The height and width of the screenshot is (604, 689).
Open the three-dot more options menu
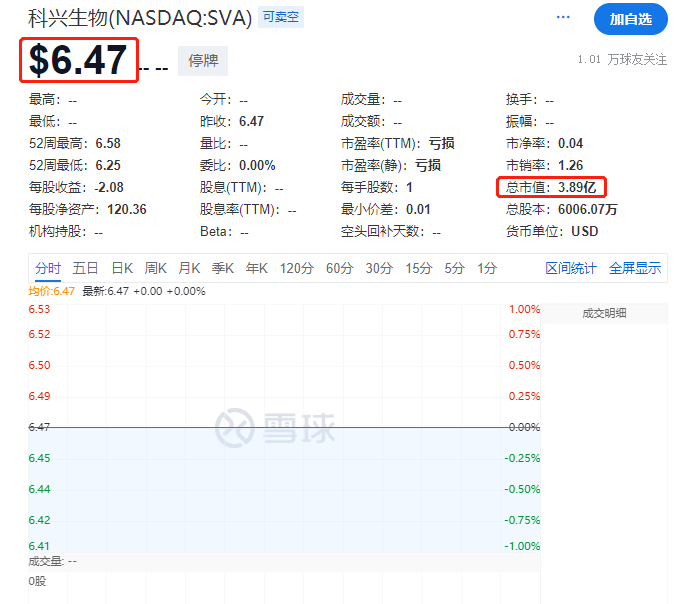coord(563,18)
